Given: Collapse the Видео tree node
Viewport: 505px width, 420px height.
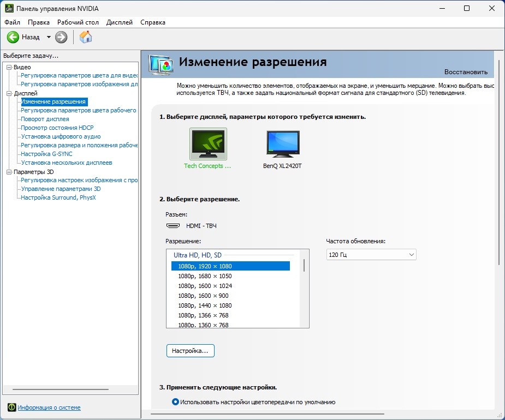Looking at the screenshot, I should [x=9, y=67].
